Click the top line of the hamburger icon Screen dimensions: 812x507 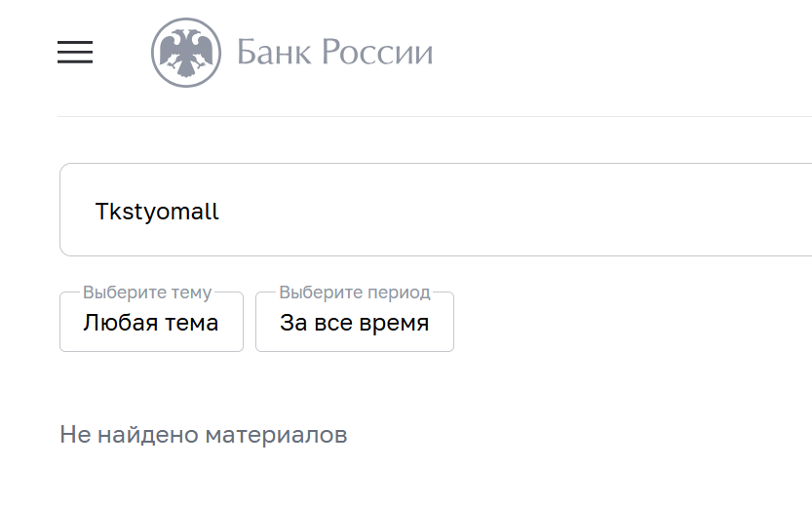(75, 43)
